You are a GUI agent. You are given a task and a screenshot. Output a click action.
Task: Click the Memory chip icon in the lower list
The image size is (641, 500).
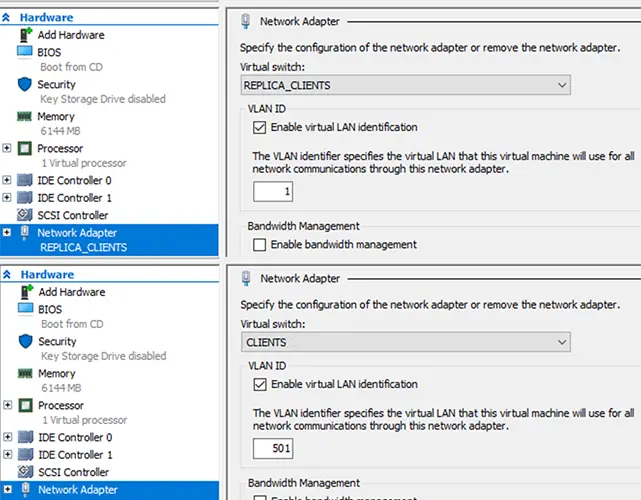[25, 373]
